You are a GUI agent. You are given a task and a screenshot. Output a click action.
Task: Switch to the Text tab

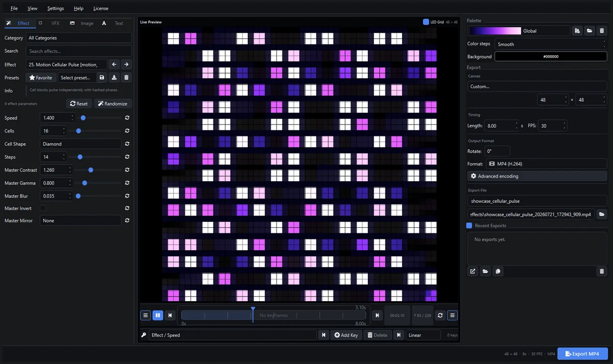coord(113,23)
